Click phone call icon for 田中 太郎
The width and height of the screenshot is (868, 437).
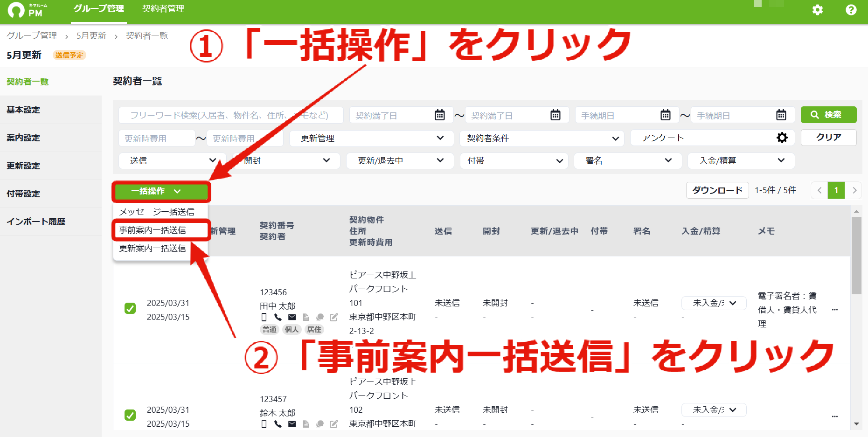point(278,317)
